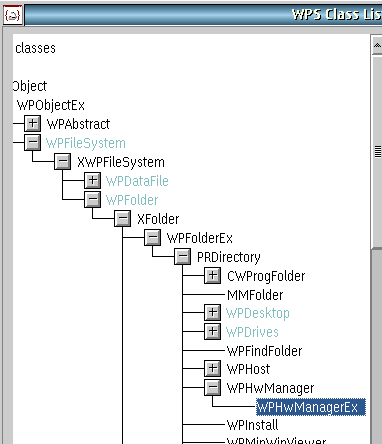Select the WPFindFolder class
The height and width of the screenshot is (444, 382).
pyautogui.click(x=264, y=351)
